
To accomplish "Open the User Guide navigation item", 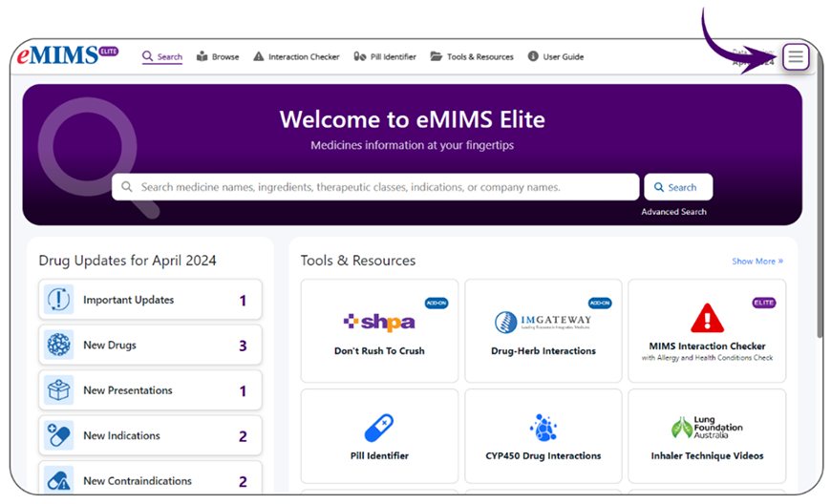I will click(x=556, y=56).
